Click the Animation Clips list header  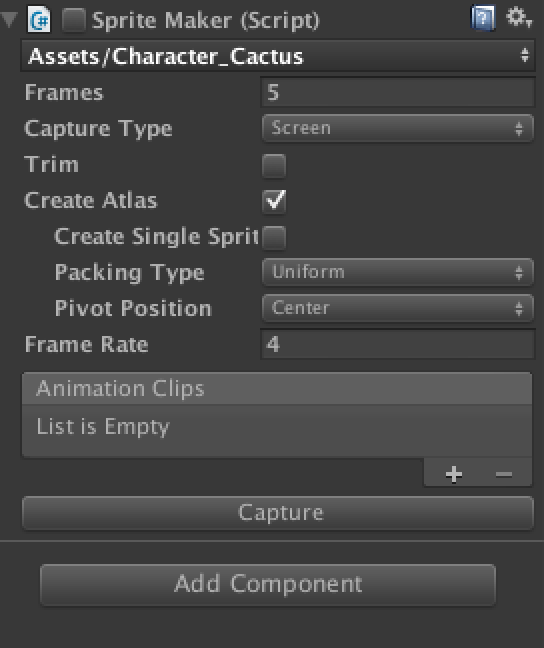click(x=277, y=388)
